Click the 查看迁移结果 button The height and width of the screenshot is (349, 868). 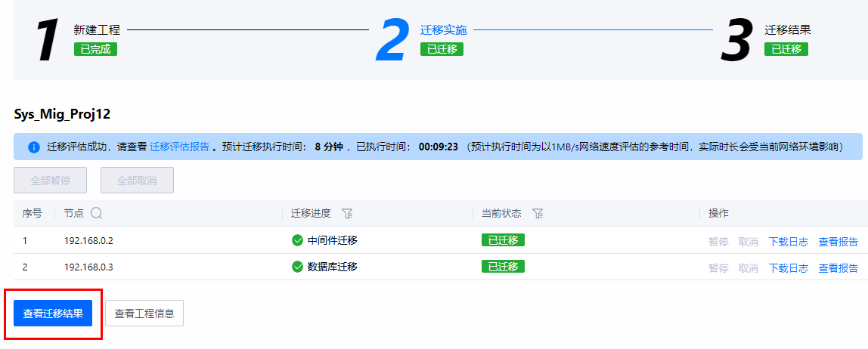click(x=53, y=313)
